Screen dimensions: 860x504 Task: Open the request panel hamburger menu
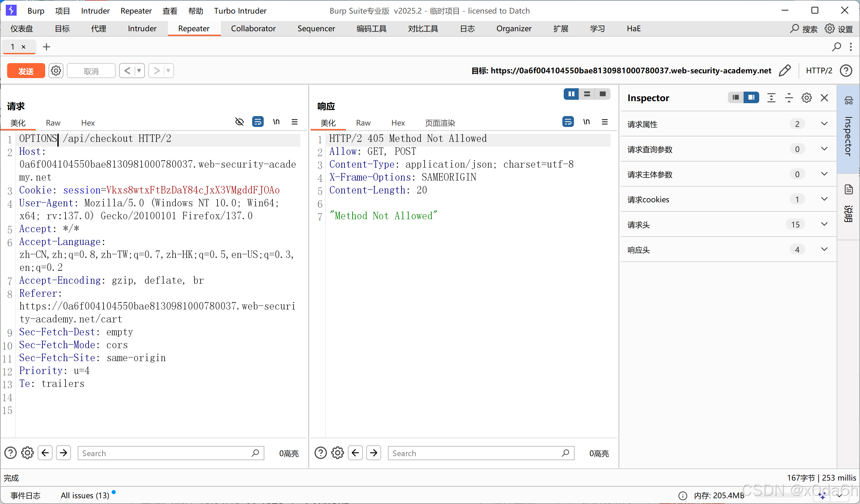[295, 122]
